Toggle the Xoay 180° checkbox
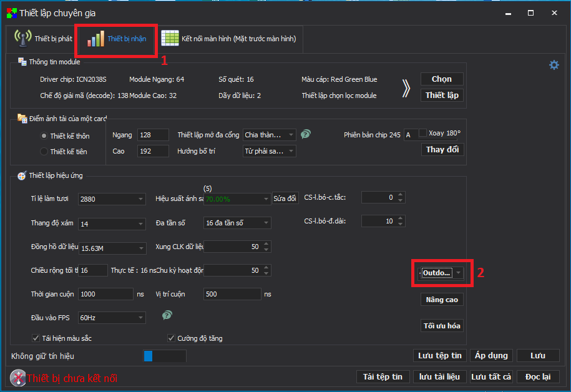Screen dimensions: 571x392 pos(422,132)
